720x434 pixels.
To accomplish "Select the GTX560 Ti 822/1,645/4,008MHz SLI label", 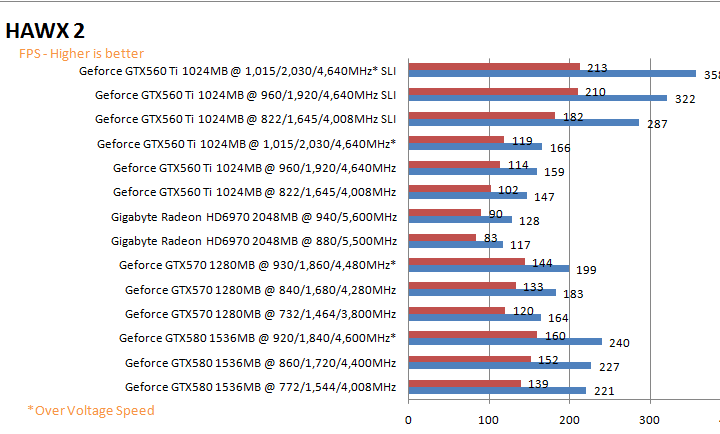I will coord(245,119).
